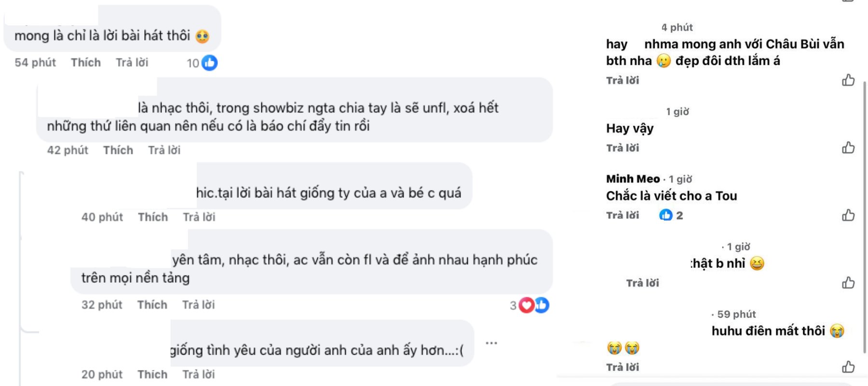Open heart and like reactions showing 3

tap(533, 305)
